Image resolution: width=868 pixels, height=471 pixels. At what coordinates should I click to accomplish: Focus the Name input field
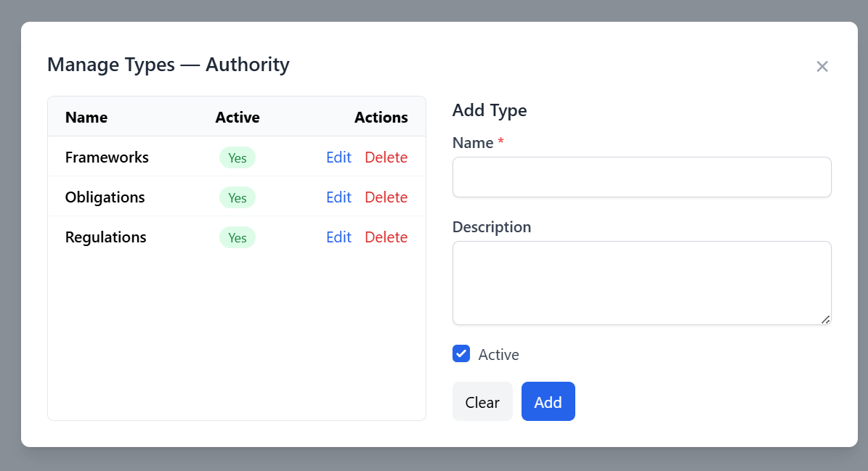[x=641, y=177]
